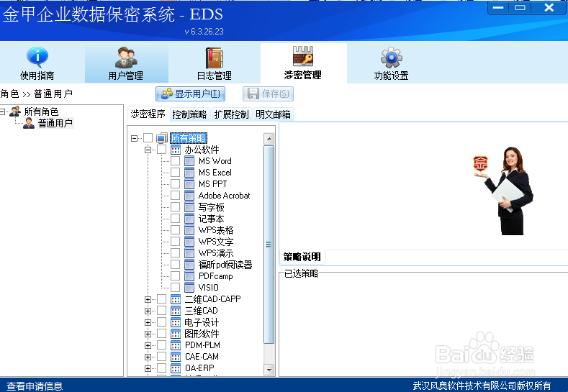Check the WPS文字 checkbox

coord(176,242)
